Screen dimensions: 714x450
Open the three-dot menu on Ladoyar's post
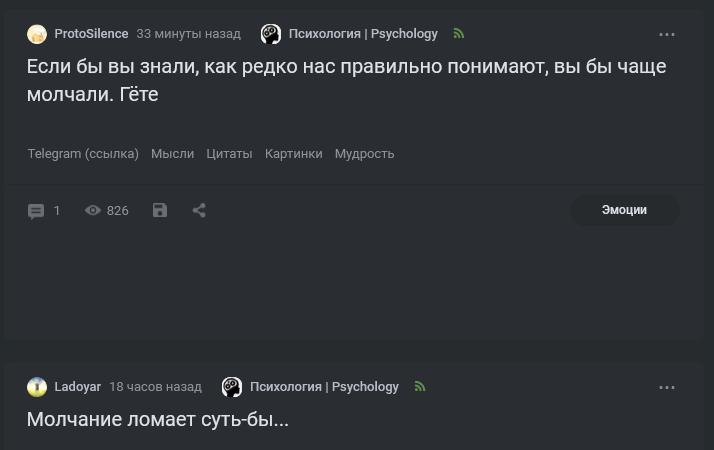point(667,387)
